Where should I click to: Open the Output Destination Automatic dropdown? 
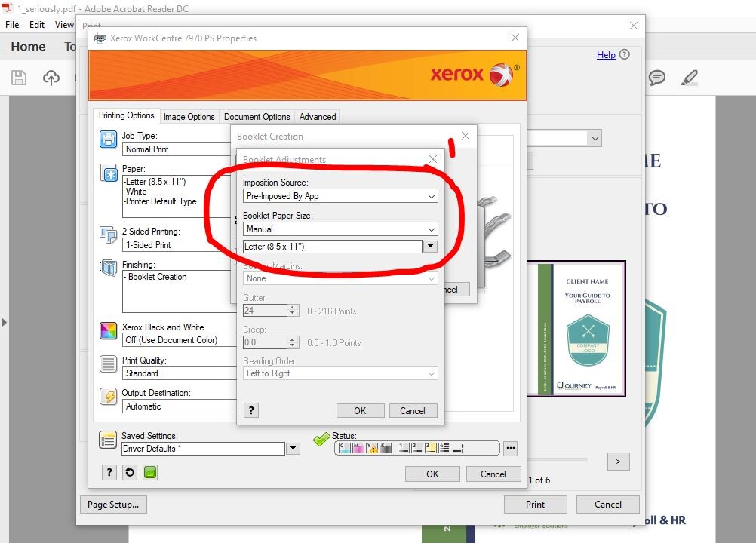click(179, 406)
